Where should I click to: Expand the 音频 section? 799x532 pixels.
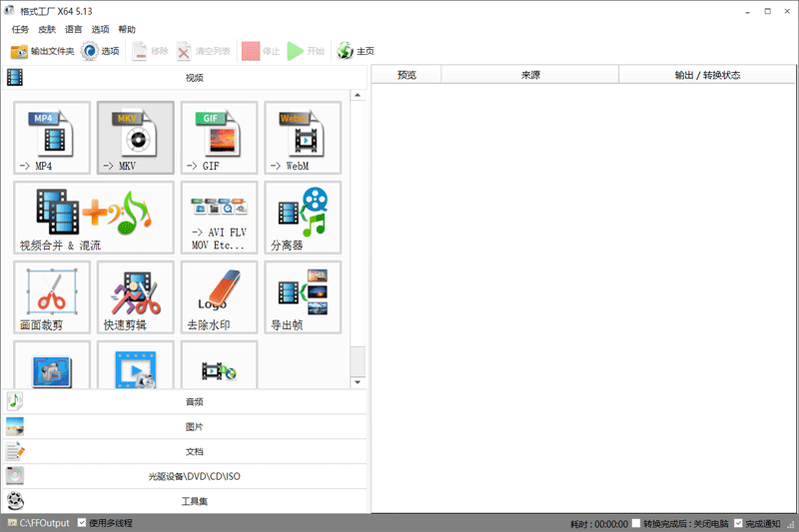pos(185,401)
